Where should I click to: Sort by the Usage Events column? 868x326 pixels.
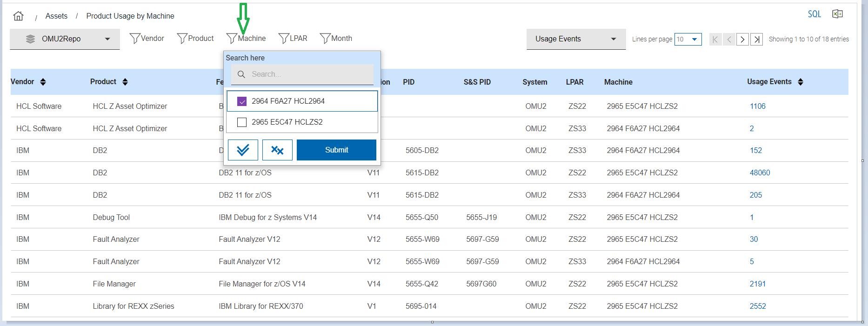(800, 82)
